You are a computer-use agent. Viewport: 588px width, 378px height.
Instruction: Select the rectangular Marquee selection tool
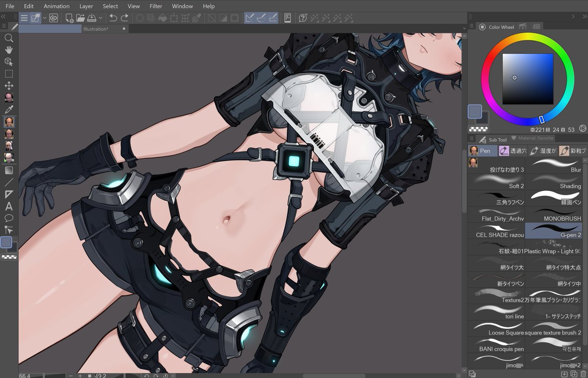[x=8, y=73]
